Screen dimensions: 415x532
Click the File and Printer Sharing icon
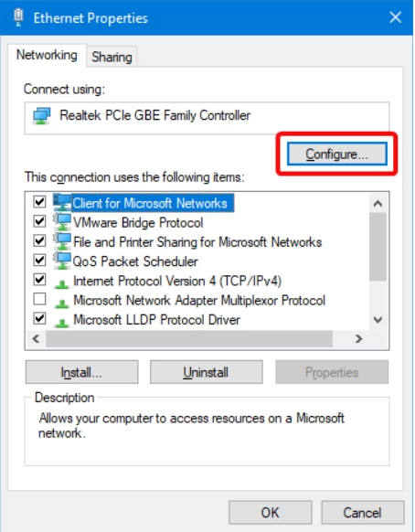tap(62, 241)
